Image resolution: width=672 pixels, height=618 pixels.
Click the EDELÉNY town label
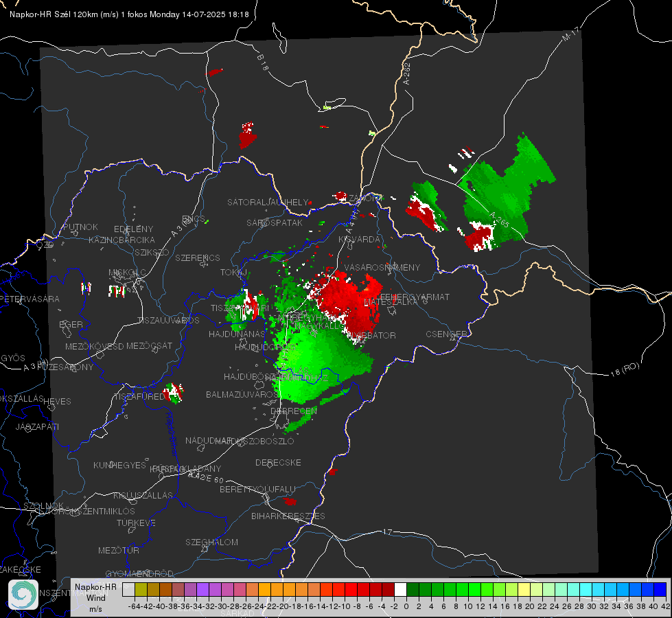pyautogui.click(x=133, y=229)
